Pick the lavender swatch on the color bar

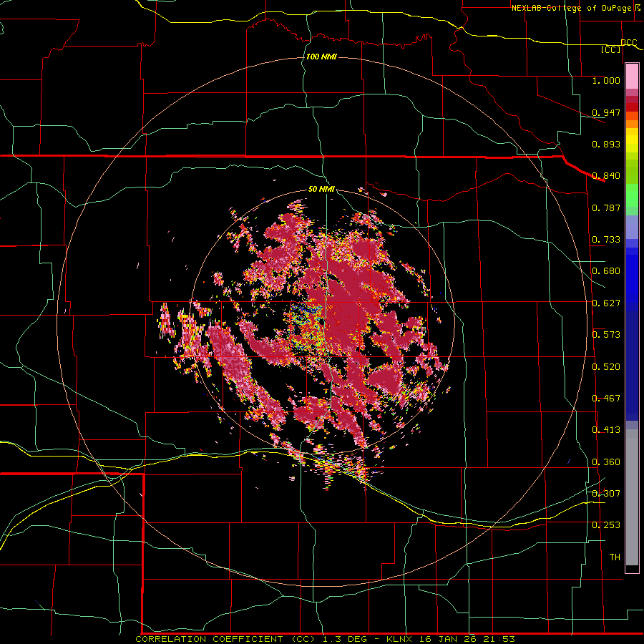click(632, 227)
